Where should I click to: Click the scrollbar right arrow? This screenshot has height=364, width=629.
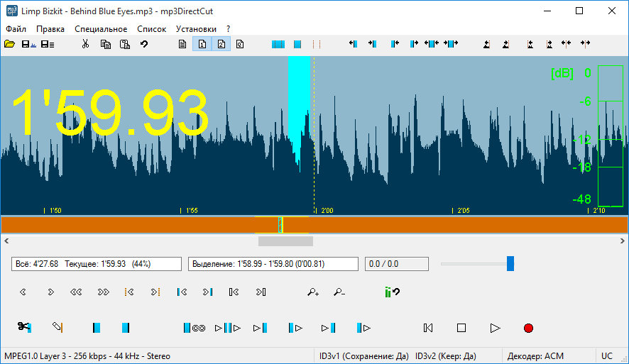pyautogui.click(x=622, y=241)
